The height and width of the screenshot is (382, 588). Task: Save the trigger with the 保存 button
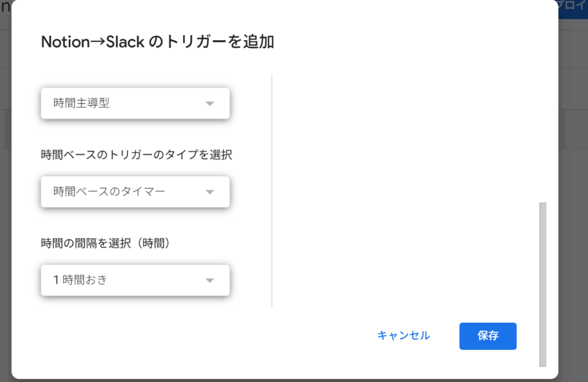click(x=488, y=336)
